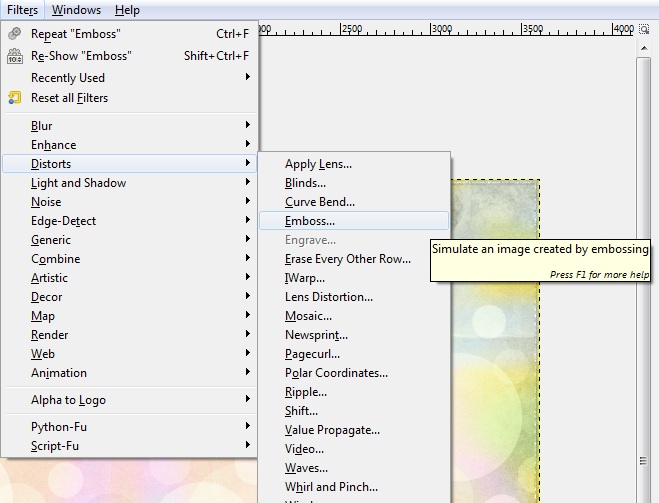The width and height of the screenshot is (659, 503).
Task: Open the Windows menu
Action: [x=76, y=10]
